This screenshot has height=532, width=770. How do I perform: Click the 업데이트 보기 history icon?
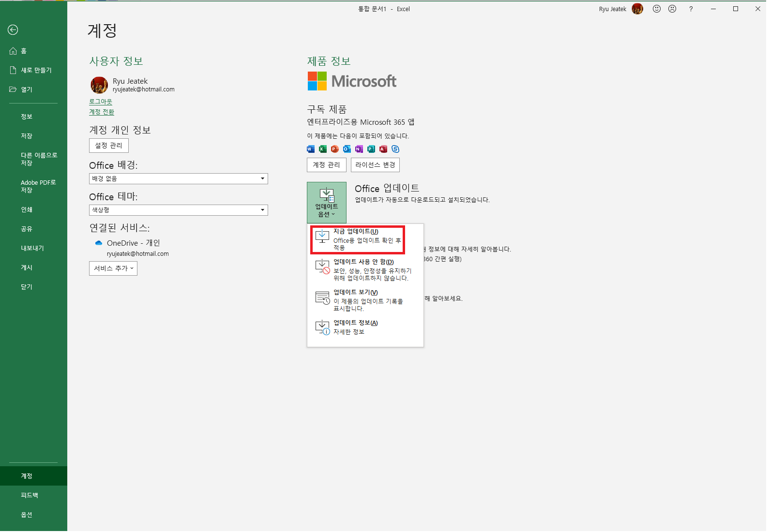323,297
